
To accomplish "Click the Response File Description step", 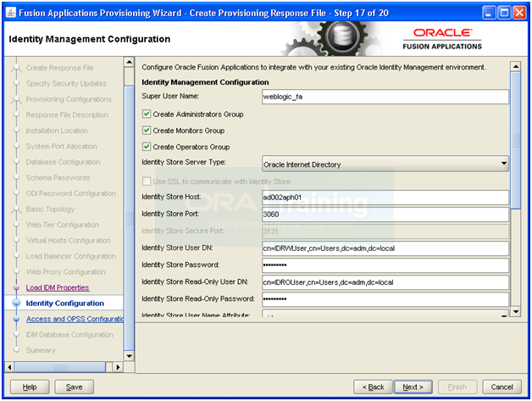I will click(x=67, y=114).
